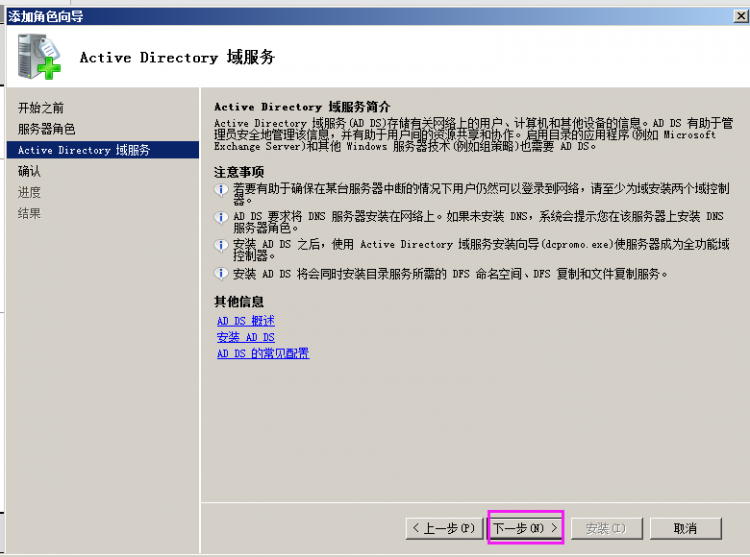Click info icon beside DNS server requirement note

point(221,218)
